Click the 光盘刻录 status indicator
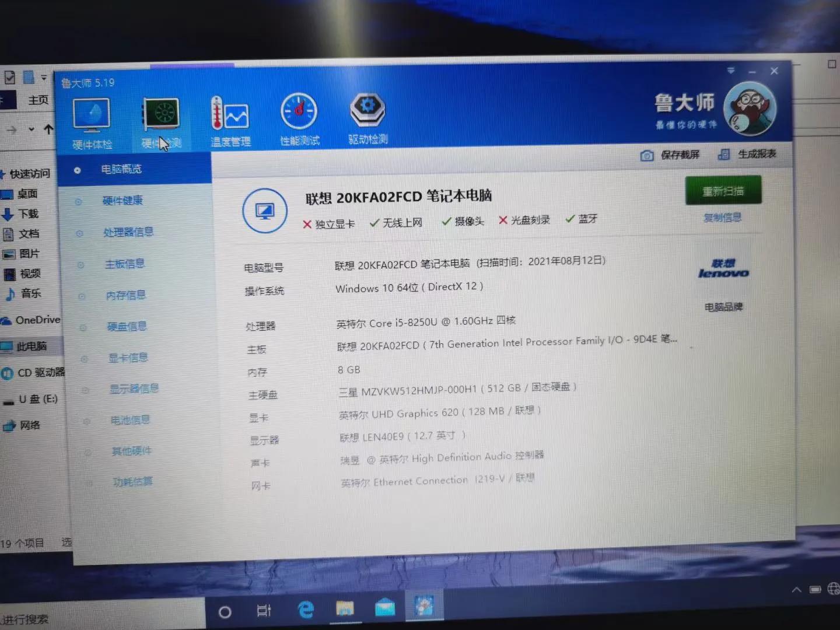Screen dimensions: 840x630 click(x=524, y=220)
